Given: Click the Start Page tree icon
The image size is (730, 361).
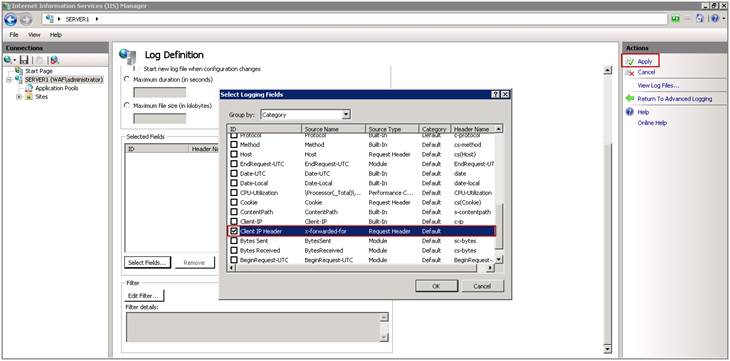Looking at the screenshot, I should tap(19, 71).
